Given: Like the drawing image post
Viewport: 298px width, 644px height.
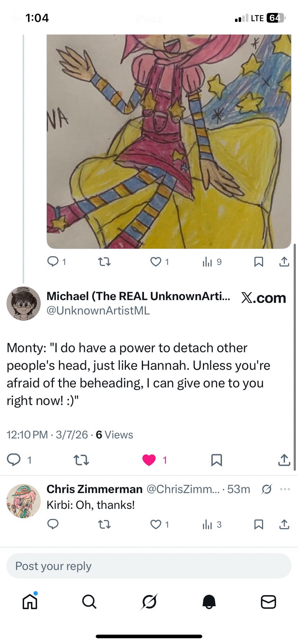Looking at the screenshot, I should point(156,262).
